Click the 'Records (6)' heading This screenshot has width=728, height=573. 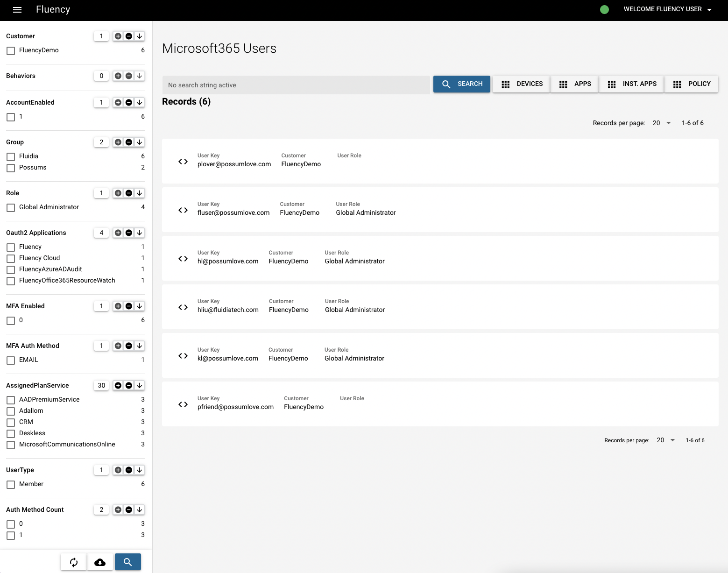[x=186, y=101]
